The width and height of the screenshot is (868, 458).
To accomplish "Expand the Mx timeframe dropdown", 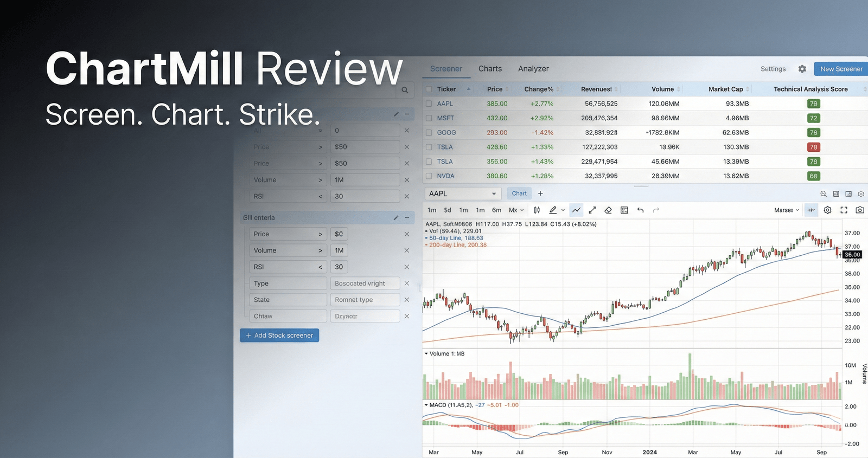I will (x=516, y=210).
